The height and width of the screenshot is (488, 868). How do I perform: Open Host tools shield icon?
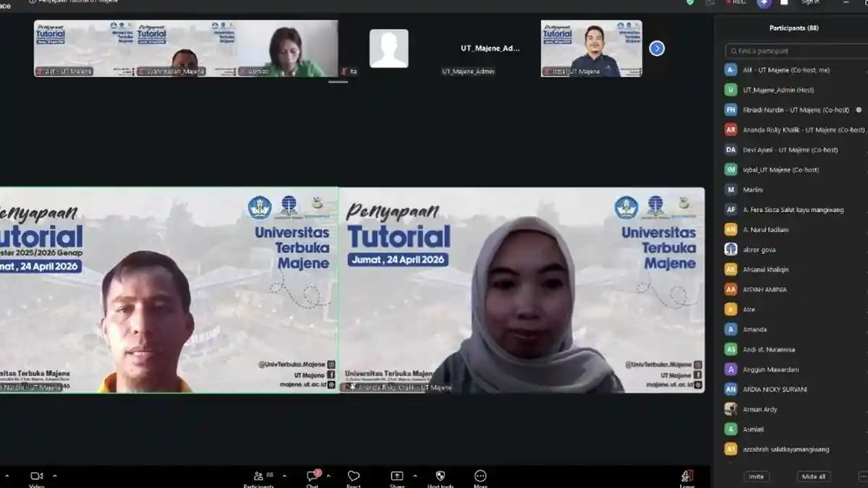coord(441,476)
